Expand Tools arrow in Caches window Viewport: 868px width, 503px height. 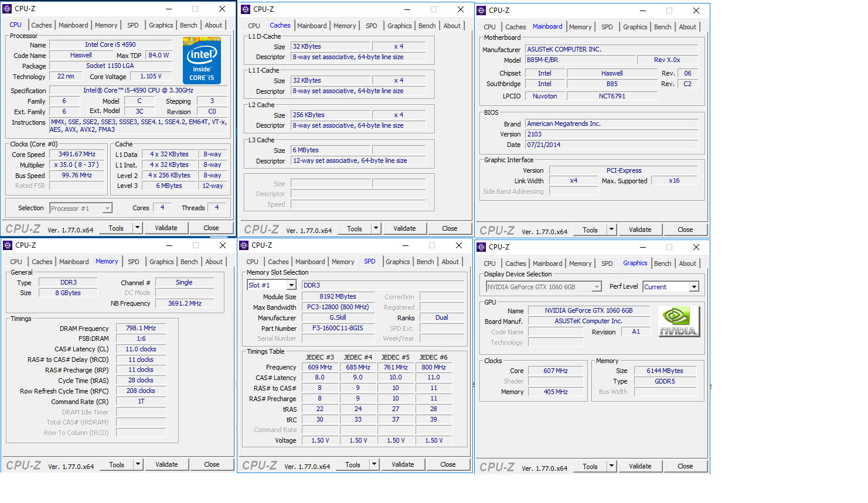(376, 229)
